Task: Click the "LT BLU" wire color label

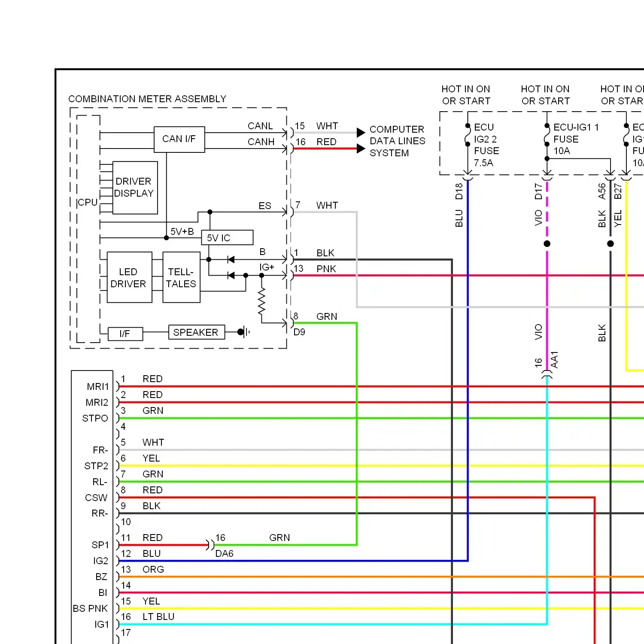Action: pos(158,617)
